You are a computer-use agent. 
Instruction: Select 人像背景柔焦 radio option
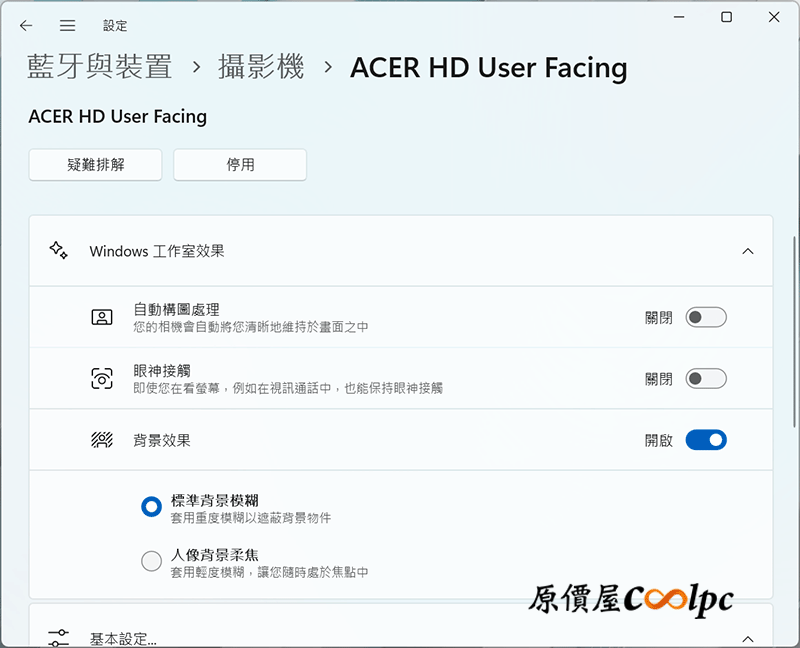[152, 561]
